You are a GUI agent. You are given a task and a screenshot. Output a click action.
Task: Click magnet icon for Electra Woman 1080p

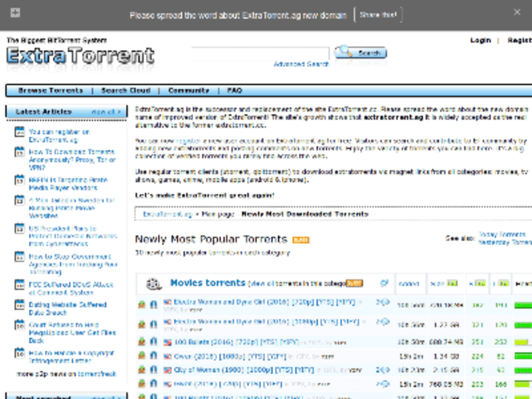(x=154, y=325)
